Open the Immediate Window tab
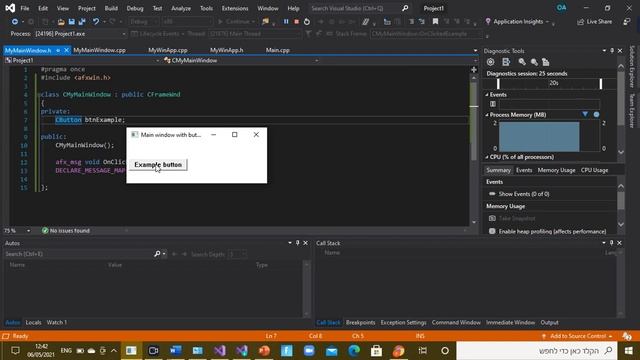This screenshot has height=360, width=640. point(510,322)
